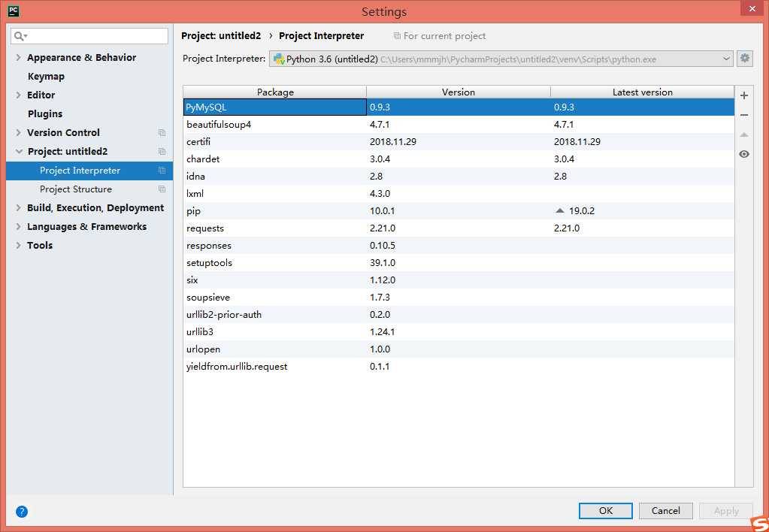Click version 4.3.0 of lxml
Screen dimensions: 769x532
(x=380, y=194)
